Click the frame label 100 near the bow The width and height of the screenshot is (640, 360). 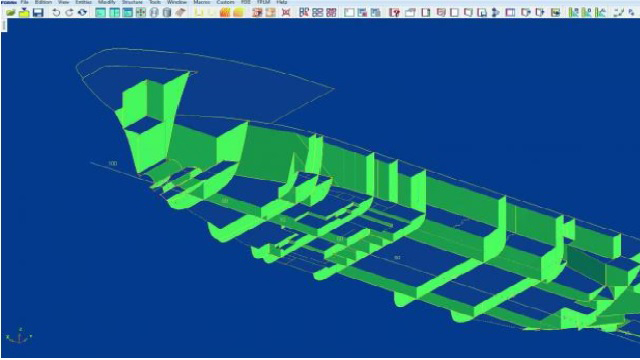coord(113,163)
